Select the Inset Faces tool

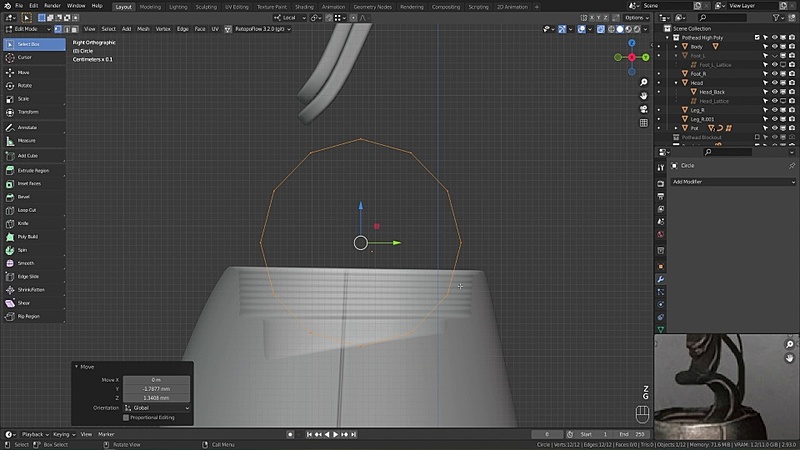click(34, 184)
